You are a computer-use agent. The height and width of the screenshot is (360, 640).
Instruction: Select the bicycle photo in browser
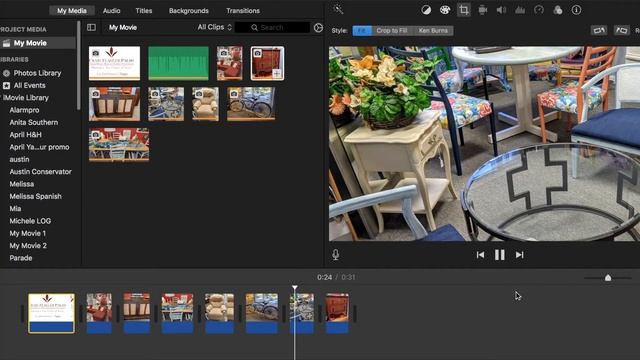coord(251,104)
